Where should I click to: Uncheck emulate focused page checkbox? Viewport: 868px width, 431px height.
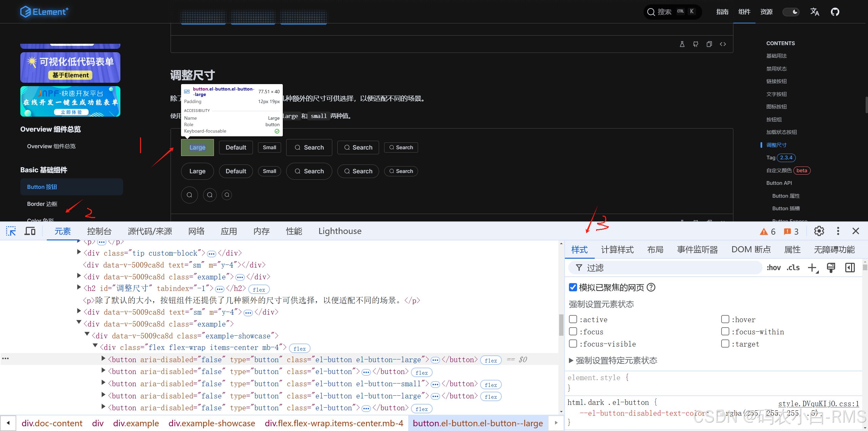pos(573,288)
